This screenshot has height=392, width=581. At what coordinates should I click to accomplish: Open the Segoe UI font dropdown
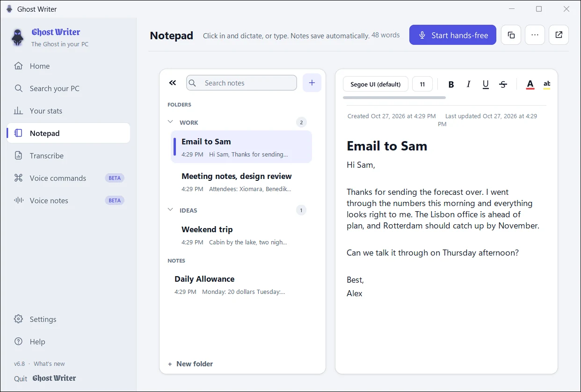376,84
